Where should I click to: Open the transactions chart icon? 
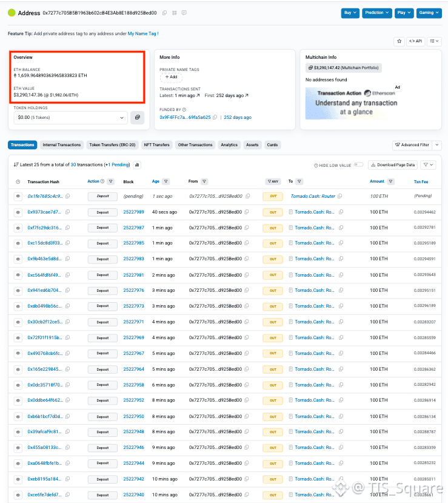pos(137,165)
